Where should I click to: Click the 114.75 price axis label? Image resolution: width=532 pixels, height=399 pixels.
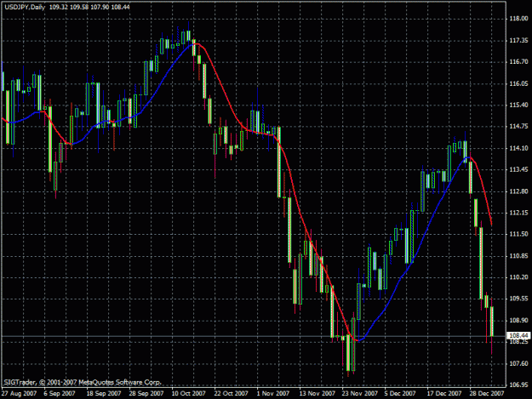pyautogui.click(x=518, y=127)
